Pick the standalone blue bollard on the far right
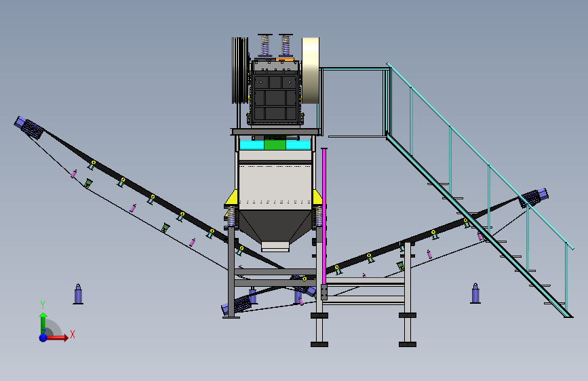This screenshot has height=381, width=588. point(475,294)
